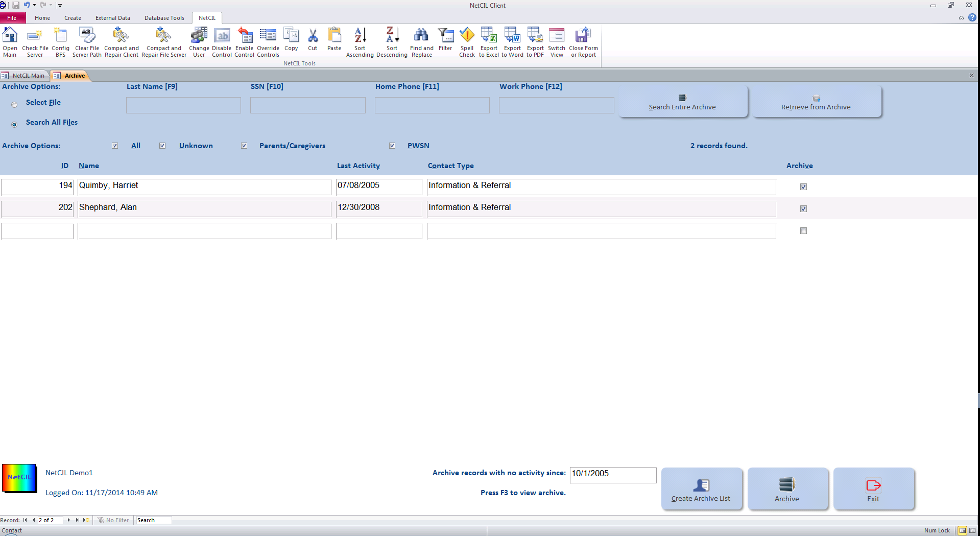
Task: Open the quick access toolbar customization dropdown
Action: (60, 5)
